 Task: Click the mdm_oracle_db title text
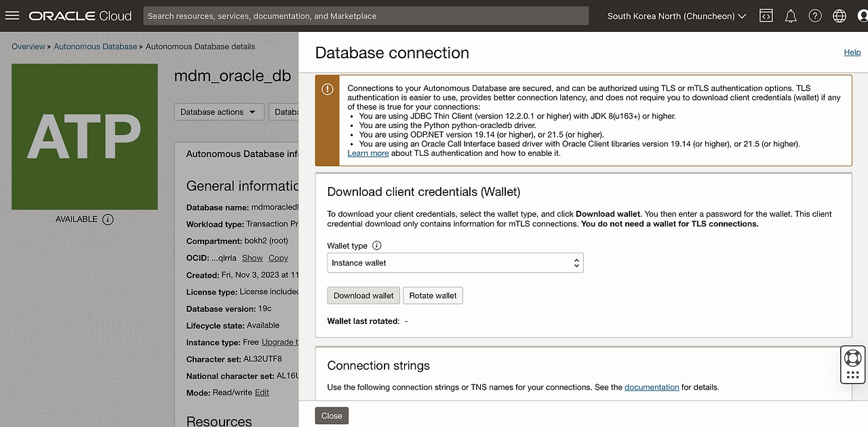[x=233, y=76]
